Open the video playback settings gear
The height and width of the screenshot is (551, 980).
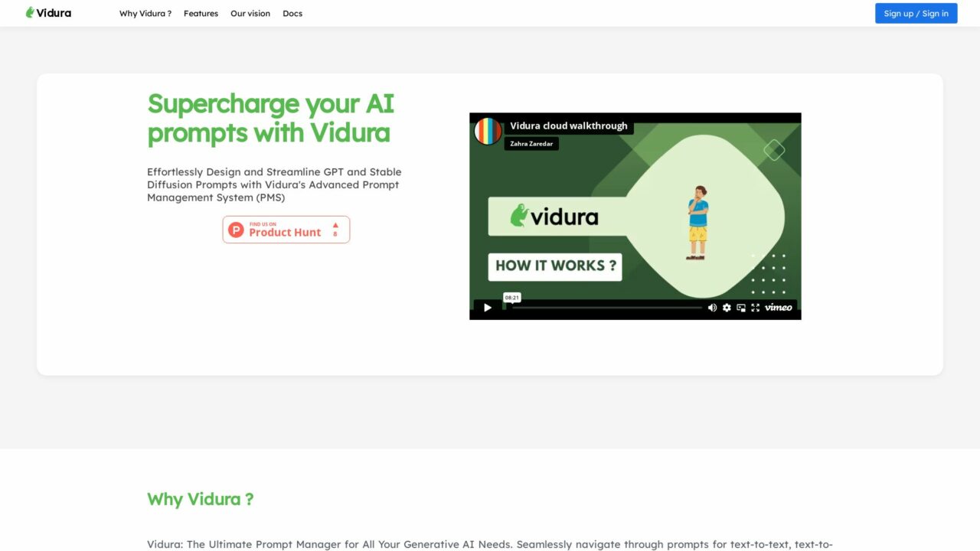point(726,307)
